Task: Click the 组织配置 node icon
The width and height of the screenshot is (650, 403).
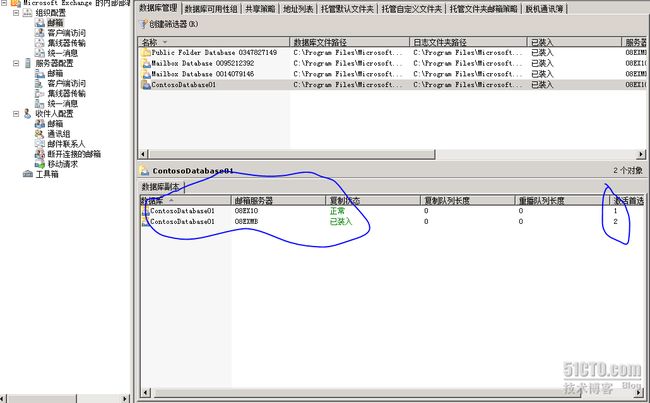Action: tap(27, 13)
